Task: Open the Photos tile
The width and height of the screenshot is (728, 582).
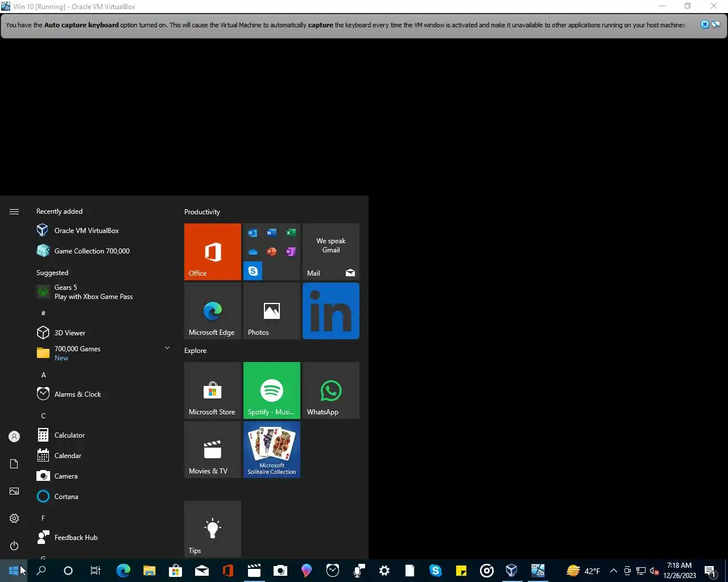Action: coord(272,311)
